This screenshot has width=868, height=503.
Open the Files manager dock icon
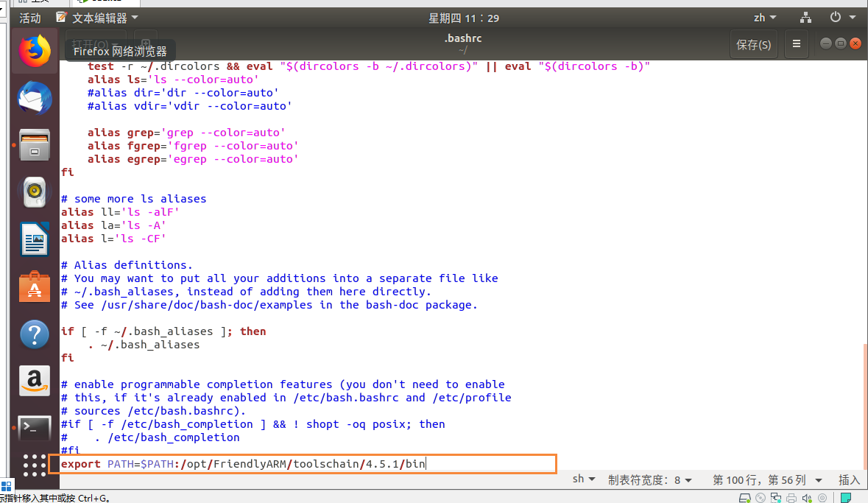(x=35, y=145)
